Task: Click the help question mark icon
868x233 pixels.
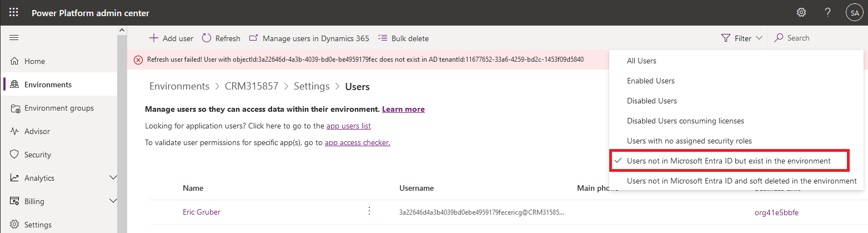Action: [x=827, y=13]
